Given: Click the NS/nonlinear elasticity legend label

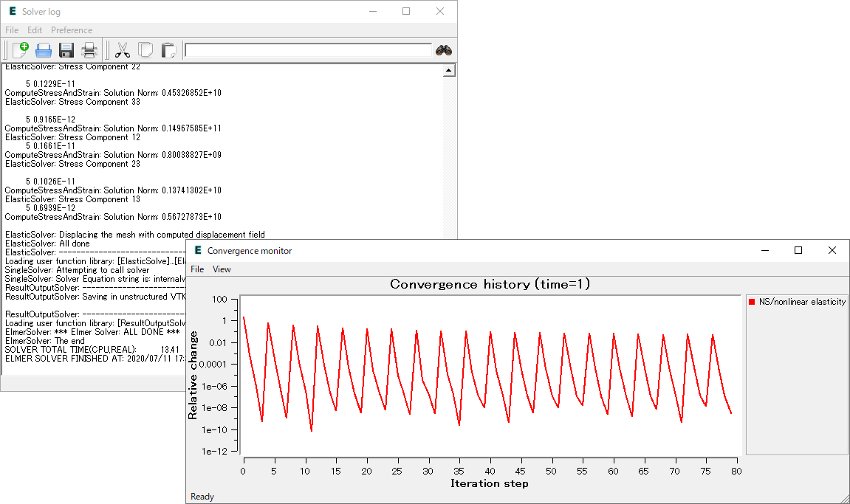Looking at the screenshot, I should click(802, 302).
